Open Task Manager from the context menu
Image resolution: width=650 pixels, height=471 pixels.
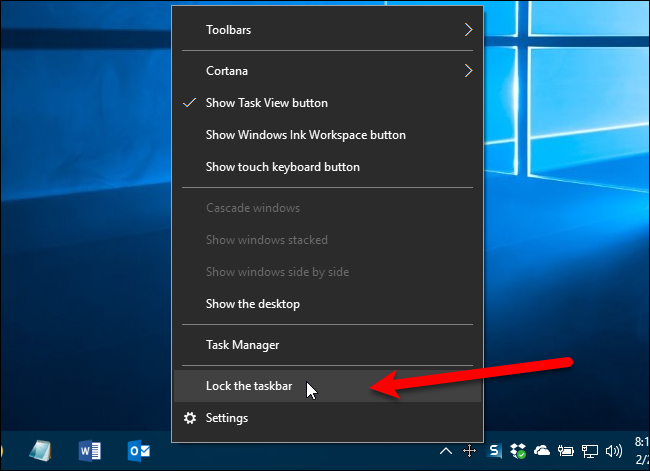pos(242,345)
